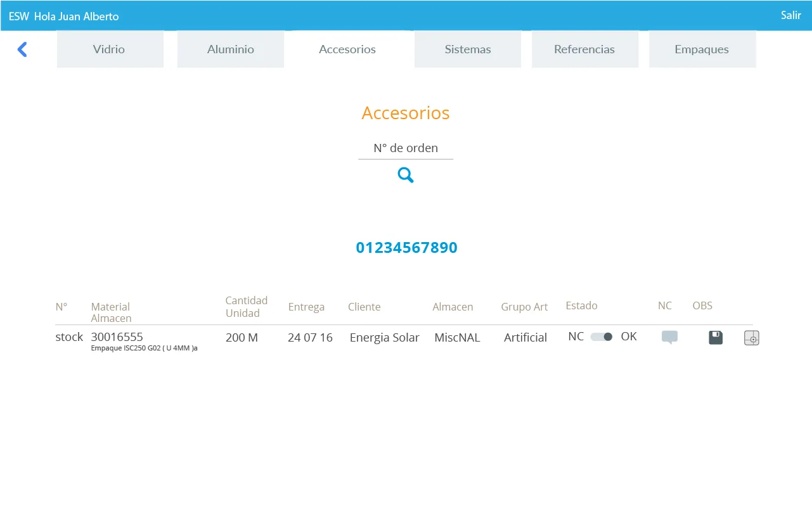Click the OBS column header
The height and width of the screenshot is (507, 812).
[x=702, y=305]
